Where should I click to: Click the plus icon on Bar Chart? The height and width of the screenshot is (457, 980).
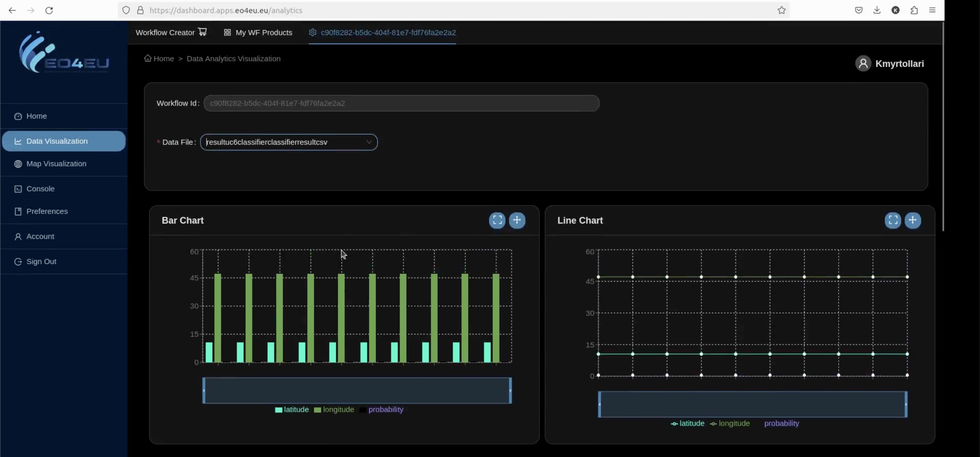(x=517, y=220)
